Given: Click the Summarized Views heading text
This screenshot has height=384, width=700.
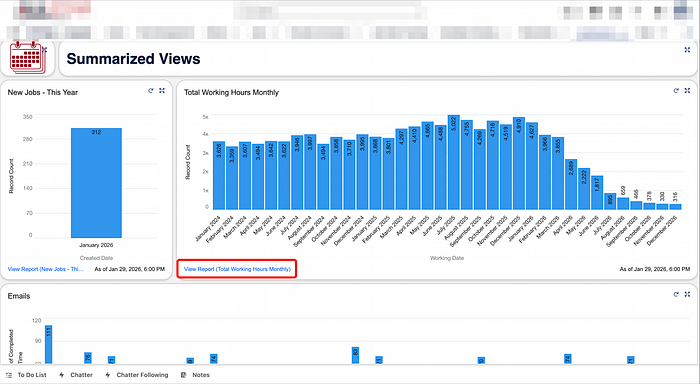Looking at the screenshot, I should (133, 58).
